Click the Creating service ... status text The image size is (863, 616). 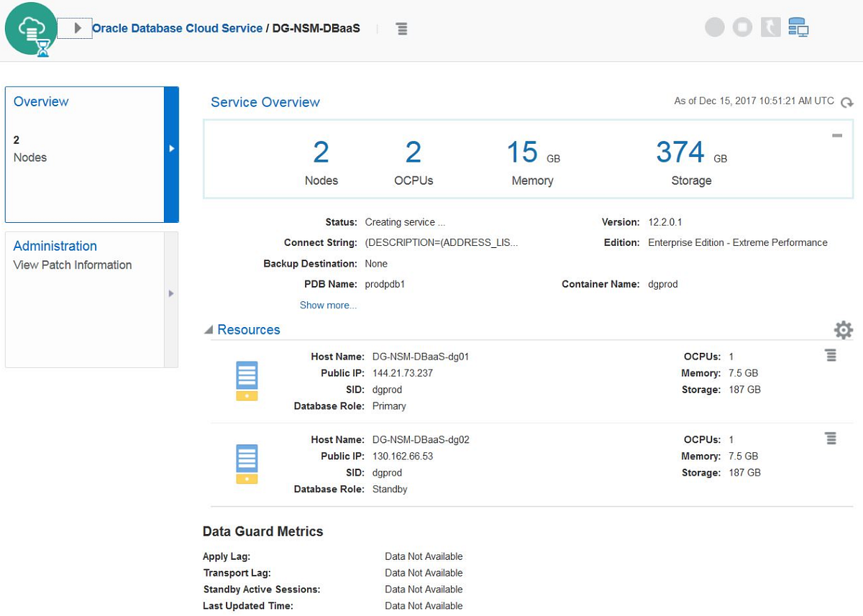[405, 223]
